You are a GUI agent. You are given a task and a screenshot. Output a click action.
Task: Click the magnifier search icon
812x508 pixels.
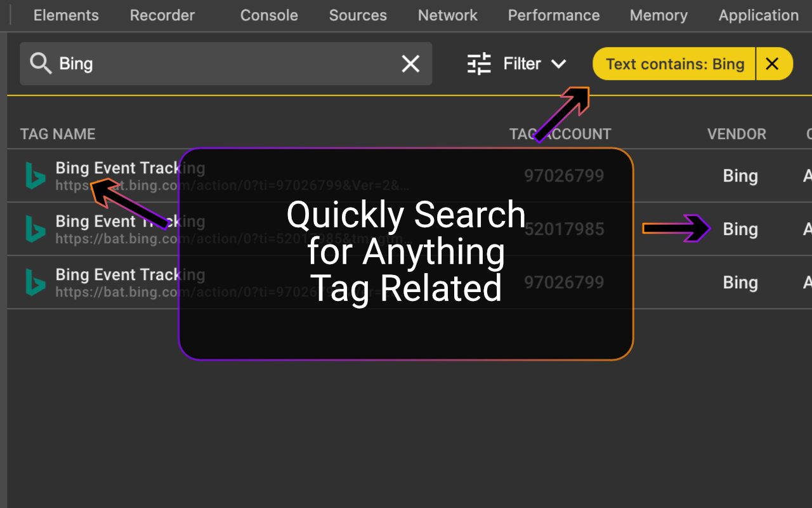click(41, 63)
